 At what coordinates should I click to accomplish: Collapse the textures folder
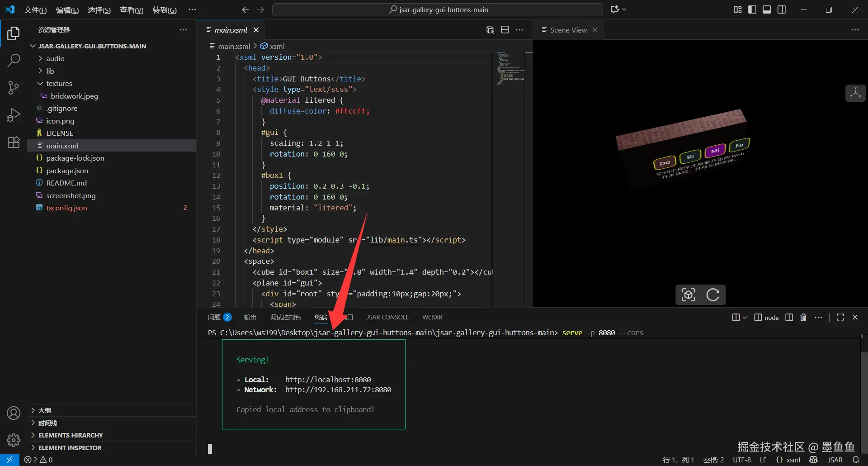59,83
